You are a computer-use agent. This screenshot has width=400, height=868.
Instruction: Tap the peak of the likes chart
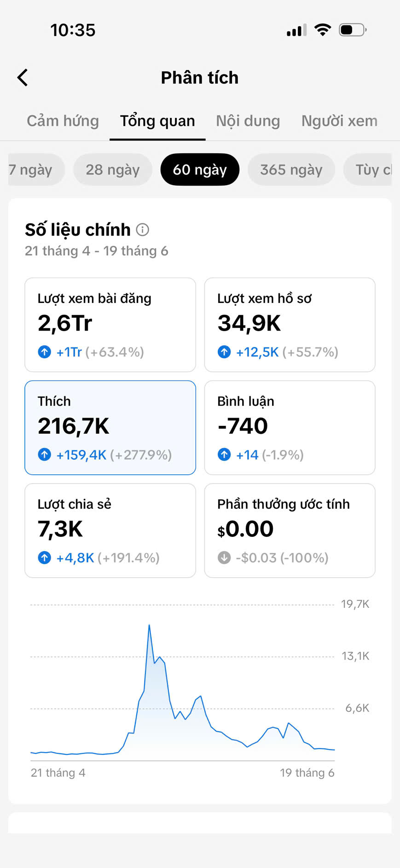[x=149, y=625]
